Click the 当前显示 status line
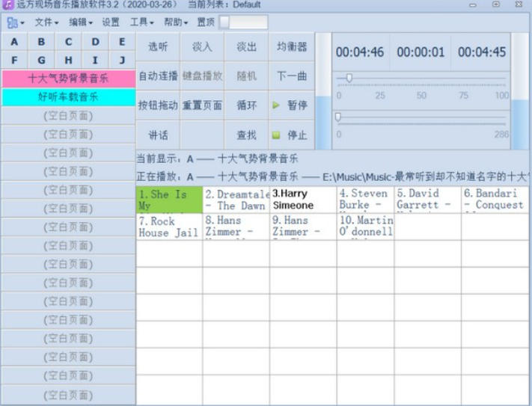Screen dimensions: 532x406 point(217,159)
